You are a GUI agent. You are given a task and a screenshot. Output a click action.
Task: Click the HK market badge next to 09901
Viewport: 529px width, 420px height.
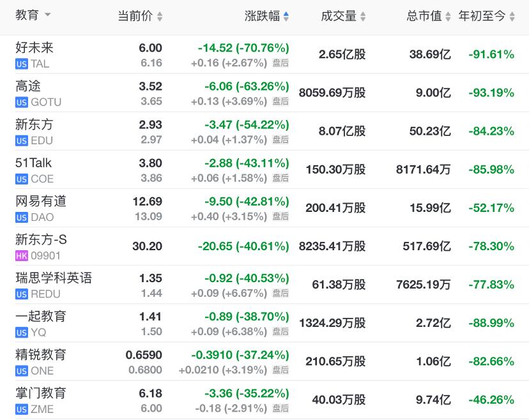click(x=22, y=256)
